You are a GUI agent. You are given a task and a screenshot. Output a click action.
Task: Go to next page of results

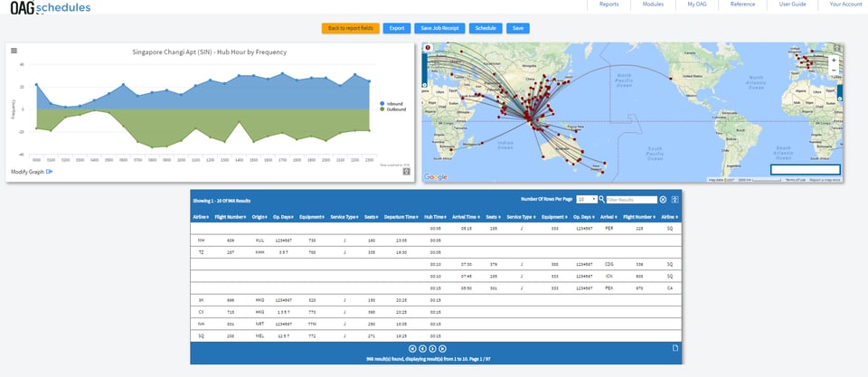[x=432, y=349]
